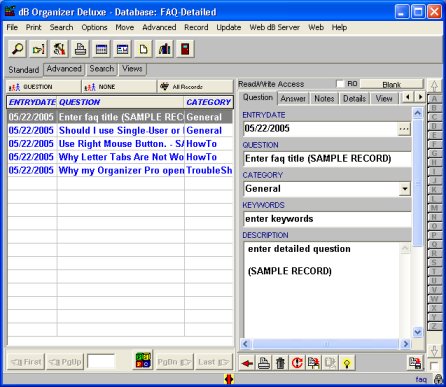Click the PgUp navigation button
The width and height of the screenshot is (446, 387).
(x=65, y=362)
